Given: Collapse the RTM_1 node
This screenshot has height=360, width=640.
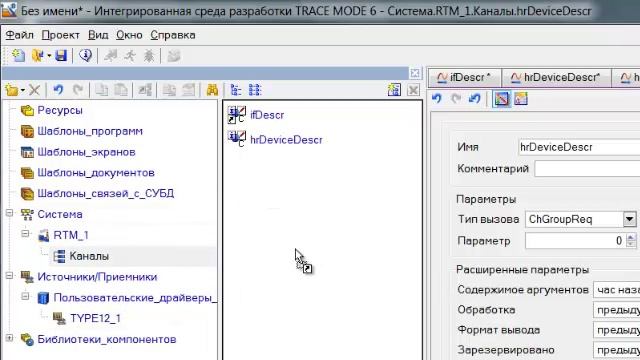Looking at the screenshot, I should pos(25,234).
